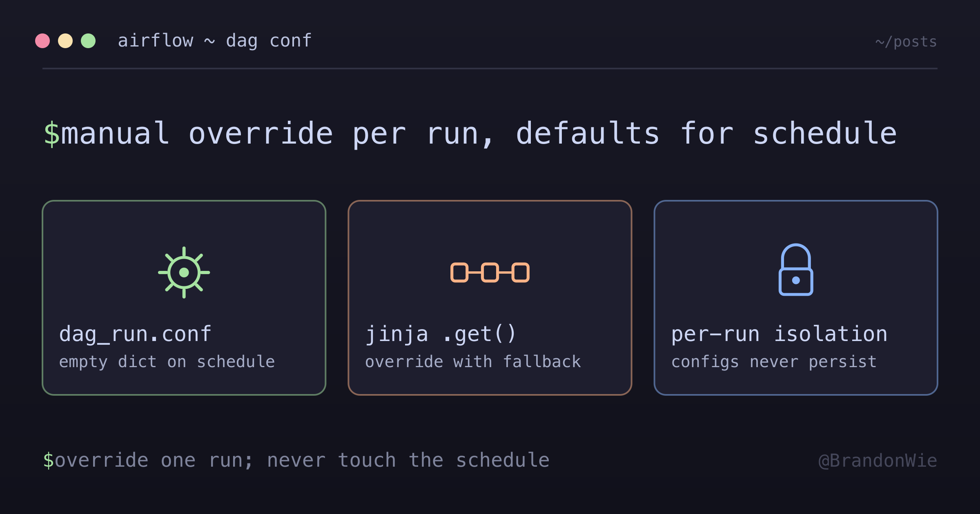The width and height of the screenshot is (980, 514).
Task: Click the 'override with fallback' caption
Action: point(473,362)
